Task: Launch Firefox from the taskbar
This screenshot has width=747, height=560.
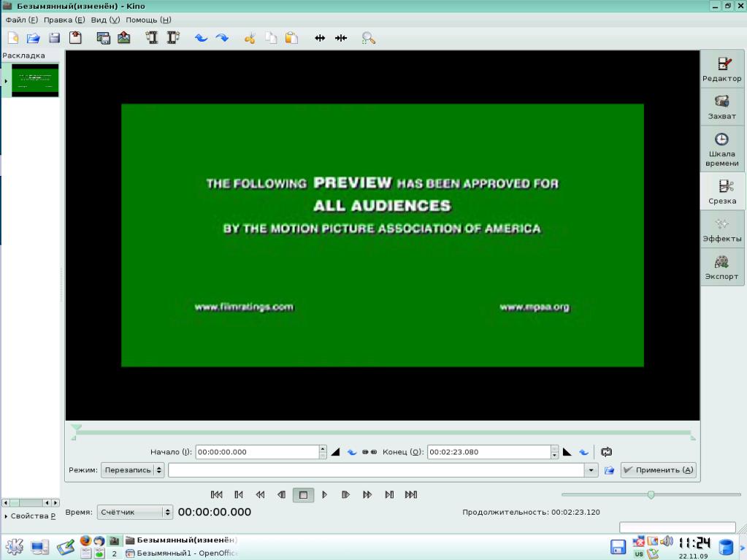Action: click(x=85, y=540)
